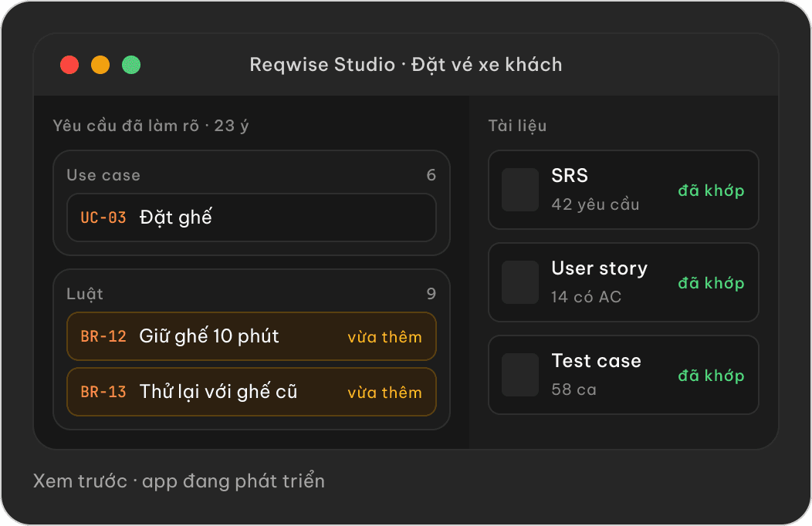Click the '58 ca' subtitle
The image size is (812, 526).
(573, 389)
